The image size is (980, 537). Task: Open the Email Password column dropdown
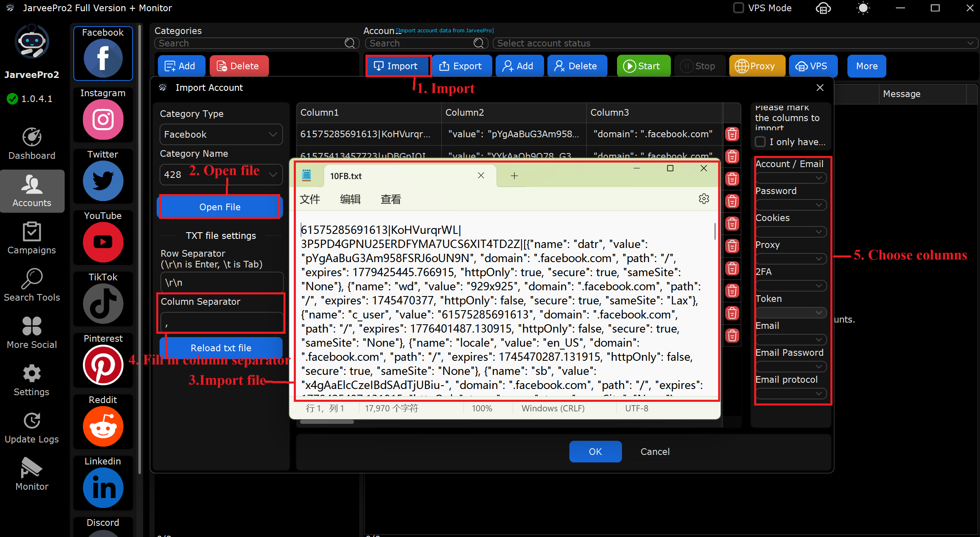791,367
